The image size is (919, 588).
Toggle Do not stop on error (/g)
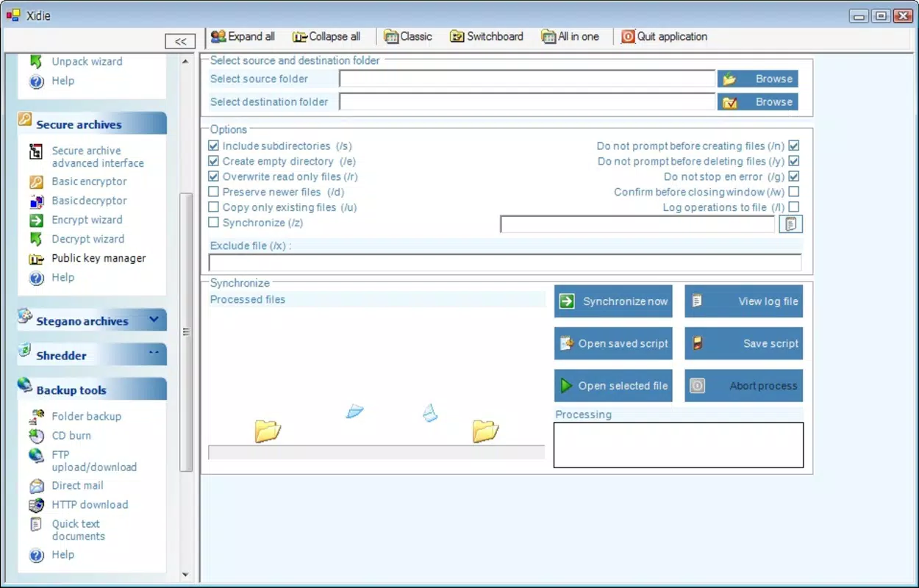(x=794, y=177)
